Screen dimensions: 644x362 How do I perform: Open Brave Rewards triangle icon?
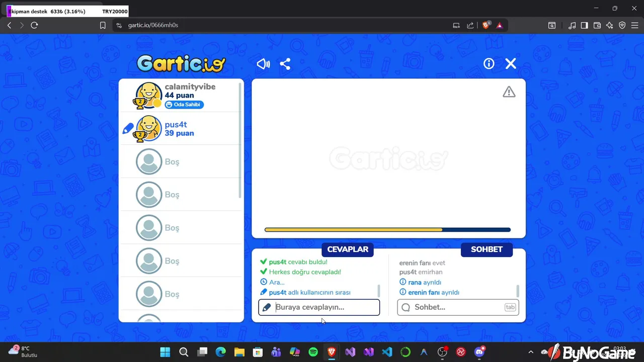pyautogui.click(x=500, y=25)
